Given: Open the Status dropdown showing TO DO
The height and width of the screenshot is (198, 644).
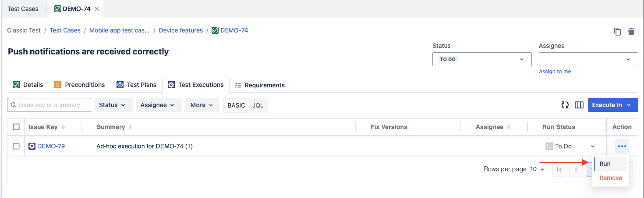Looking at the screenshot, I should point(482,59).
